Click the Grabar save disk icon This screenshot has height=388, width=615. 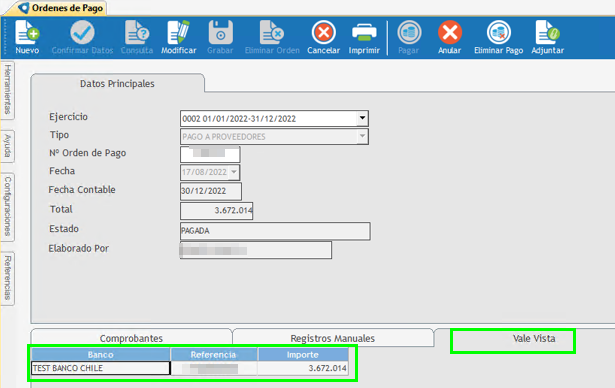(x=220, y=32)
